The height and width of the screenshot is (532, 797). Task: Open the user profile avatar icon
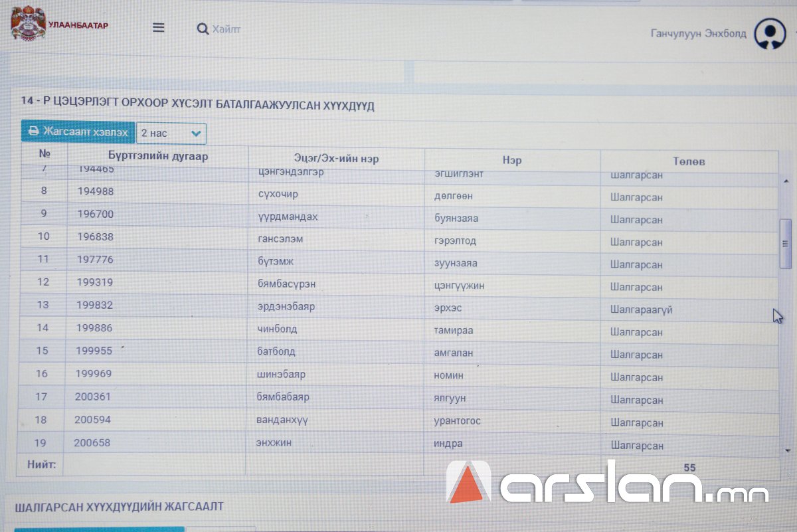770,34
